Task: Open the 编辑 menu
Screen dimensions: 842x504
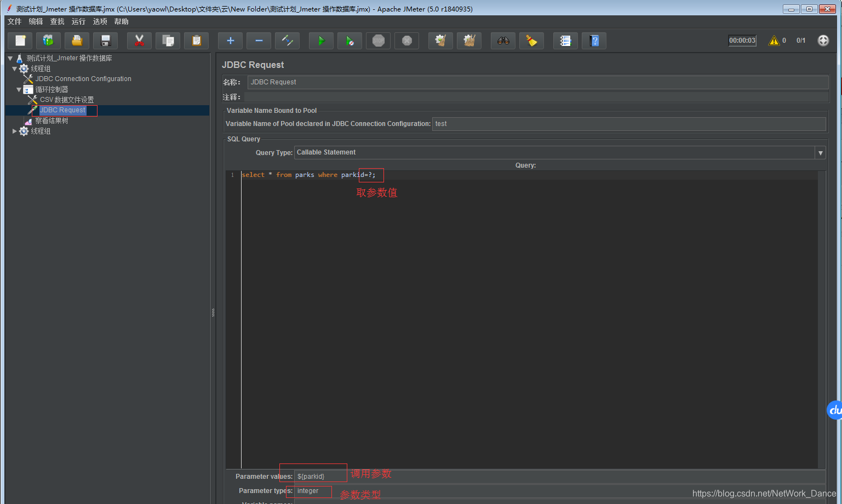Action: pyautogui.click(x=36, y=21)
